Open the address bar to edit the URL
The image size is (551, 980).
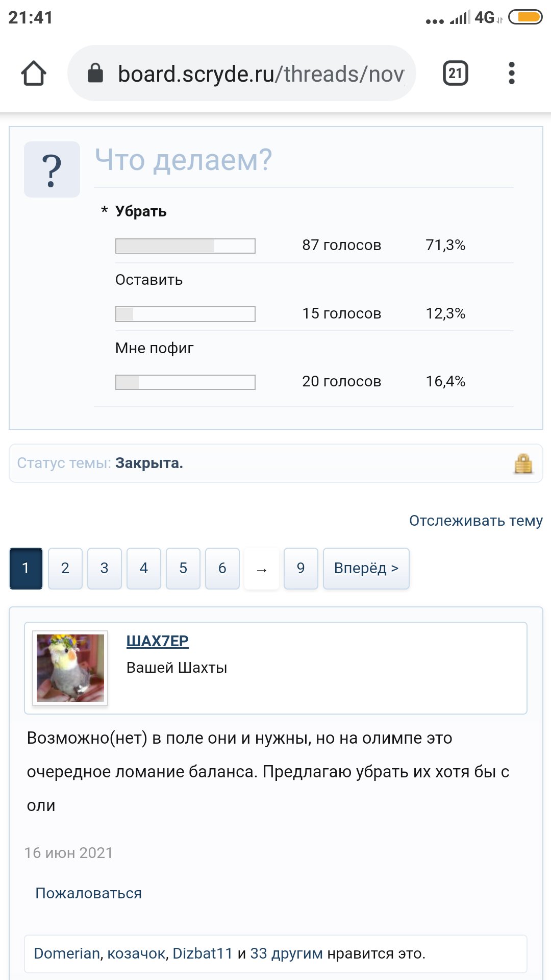[x=255, y=73]
